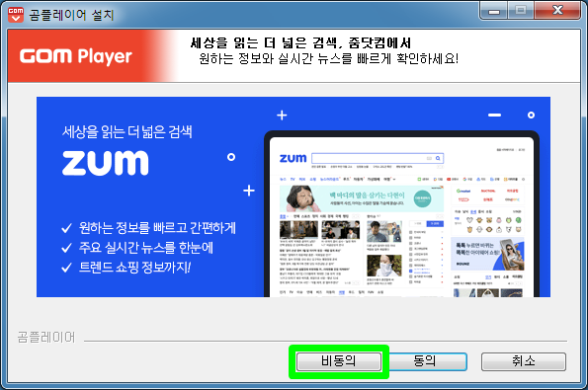Minimize the 곰플레이어 설치 window
The image size is (588, 390).
click(x=494, y=11)
